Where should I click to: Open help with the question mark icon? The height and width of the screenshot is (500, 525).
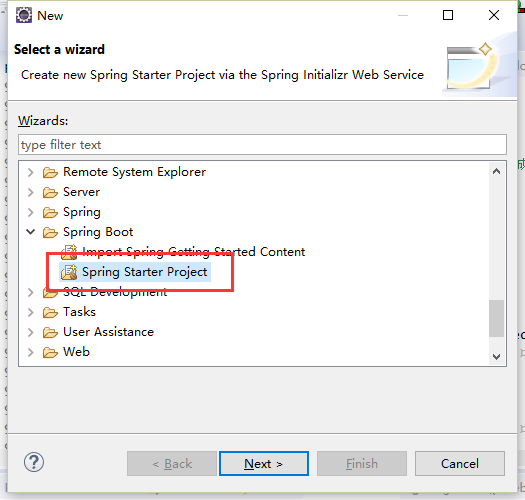[x=34, y=462]
